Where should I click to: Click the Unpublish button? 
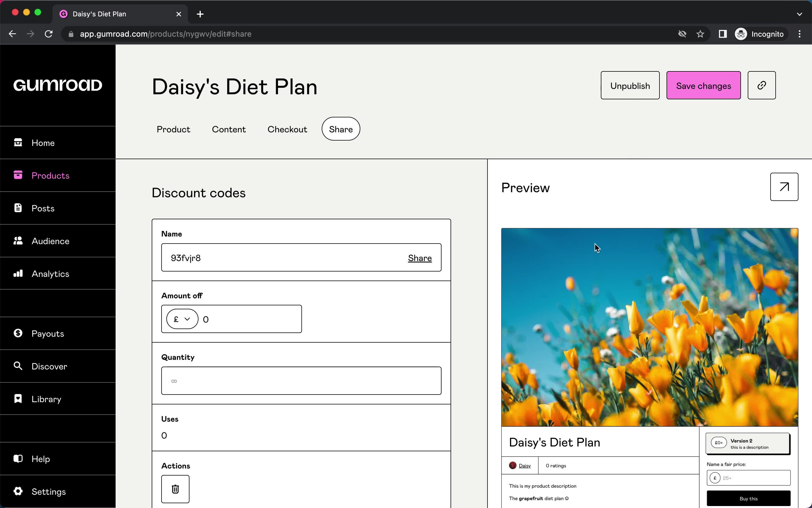pyautogui.click(x=630, y=85)
